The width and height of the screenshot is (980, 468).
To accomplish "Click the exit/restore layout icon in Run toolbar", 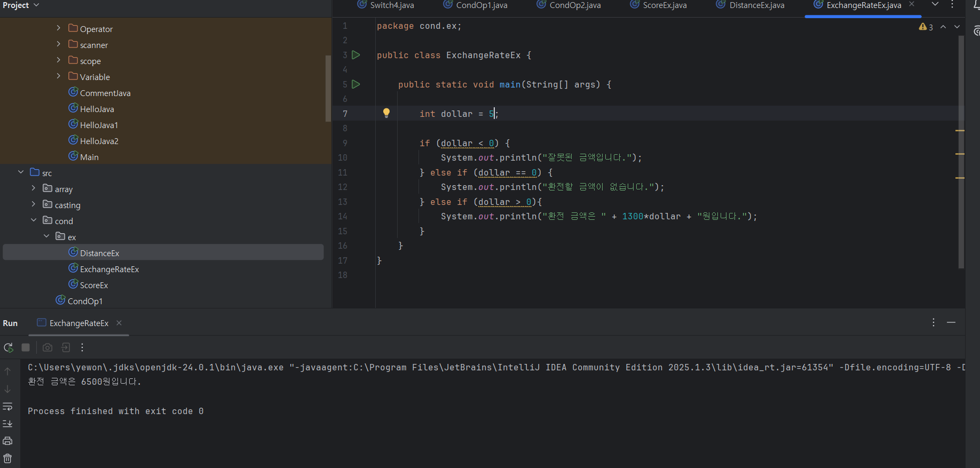I will pos(66,347).
